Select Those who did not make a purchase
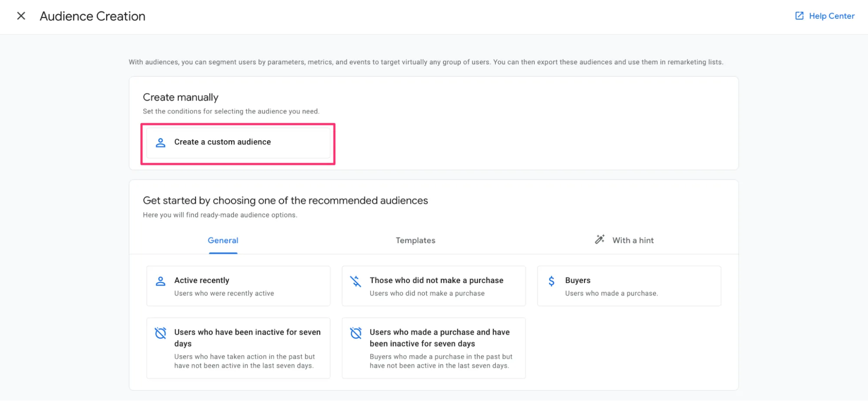The height and width of the screenshot is (401, 868). (x=436, y=280)
